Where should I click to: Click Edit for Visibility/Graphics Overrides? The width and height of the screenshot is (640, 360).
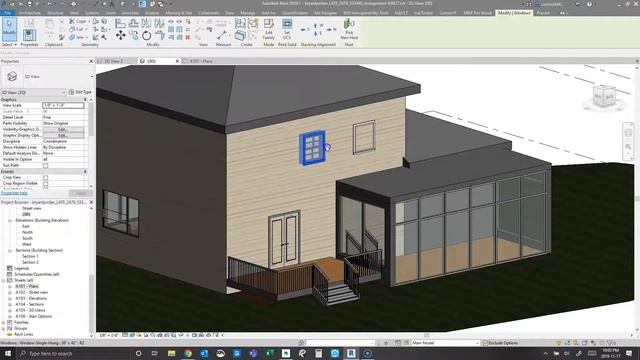pos(63,129)
